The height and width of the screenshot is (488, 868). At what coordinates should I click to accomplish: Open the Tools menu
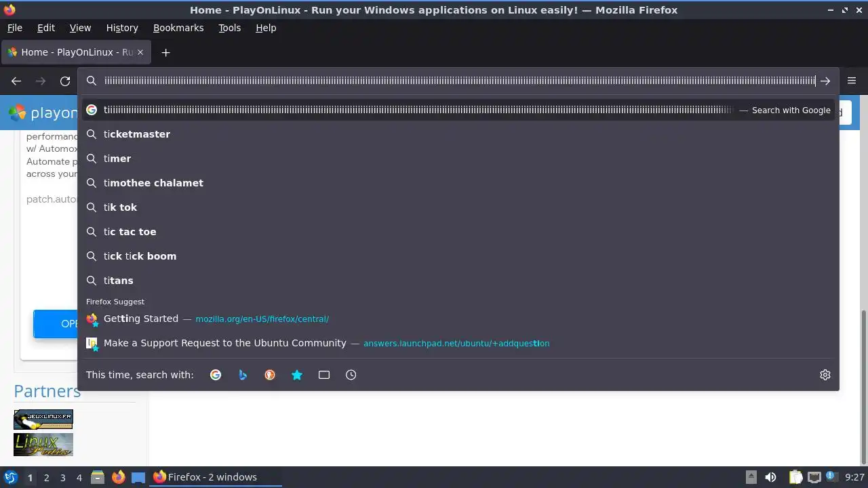tap(229, 28)
